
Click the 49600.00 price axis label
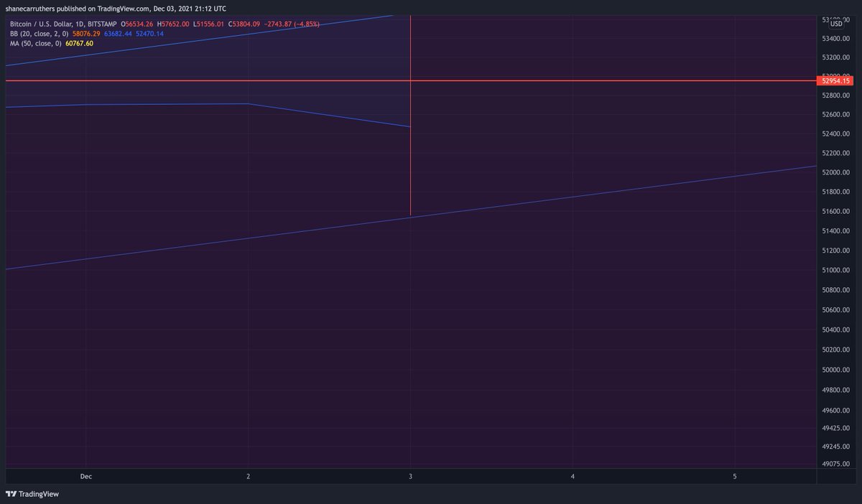(x=836, y=411)
